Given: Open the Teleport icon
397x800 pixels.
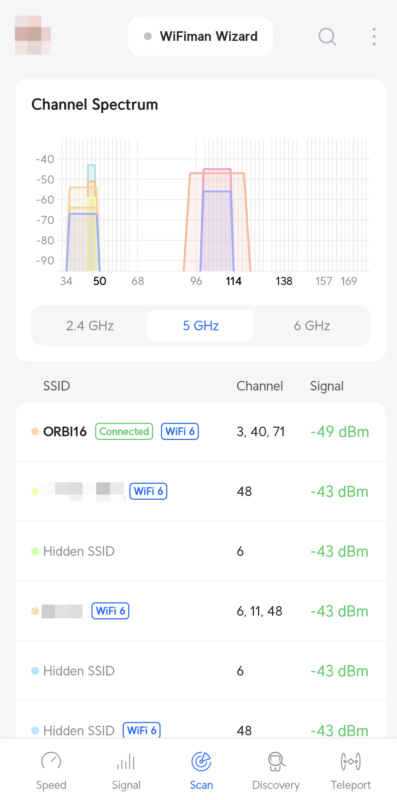Looking at the screenshot, I should (351, 762).
